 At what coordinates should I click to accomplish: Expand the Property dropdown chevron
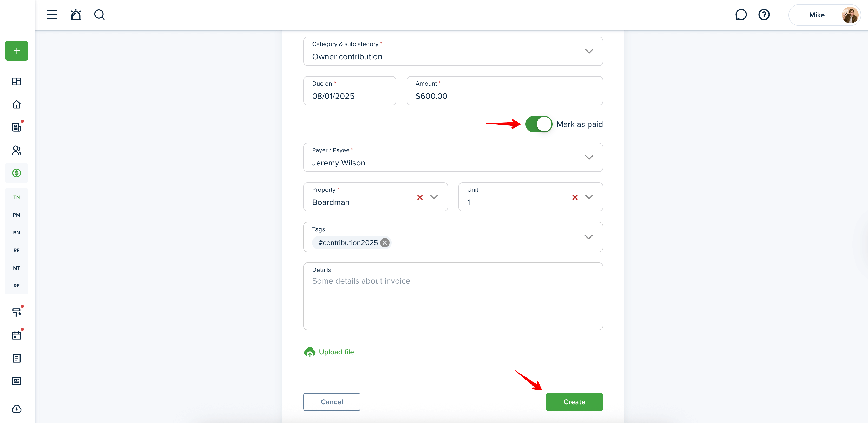point(434,197)
